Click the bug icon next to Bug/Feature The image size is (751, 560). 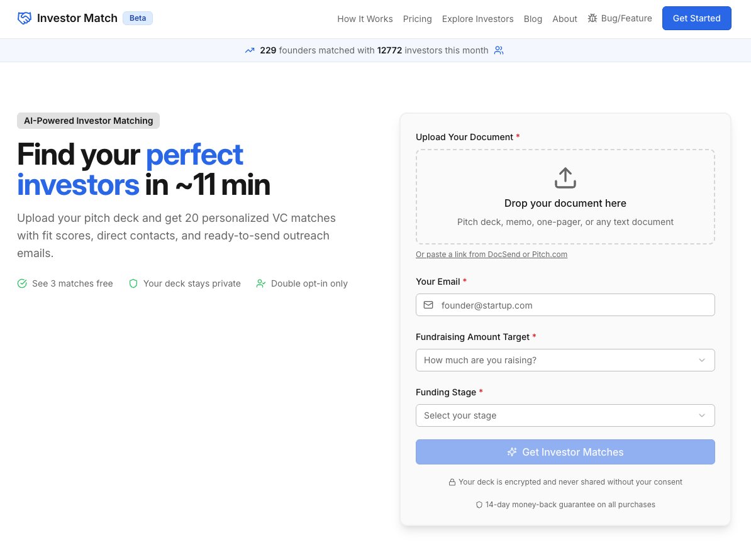click(592, 18)
